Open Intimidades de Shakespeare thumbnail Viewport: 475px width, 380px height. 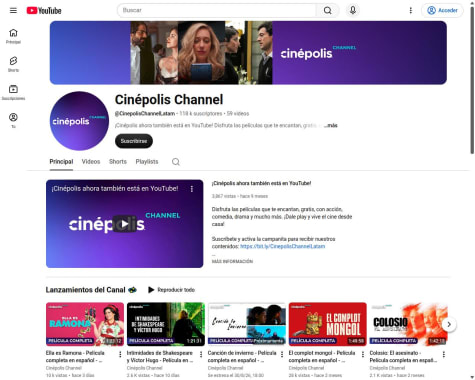pos(166,324)
